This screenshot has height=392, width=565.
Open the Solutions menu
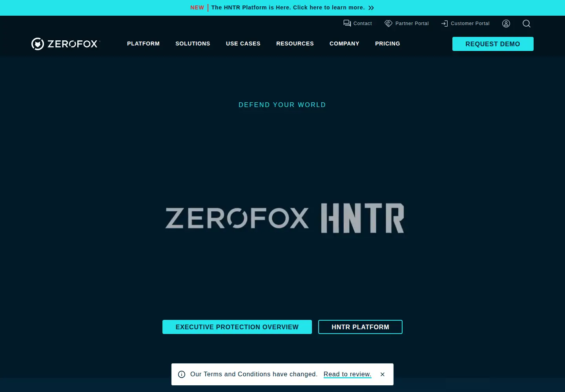(x=193, y=44)
